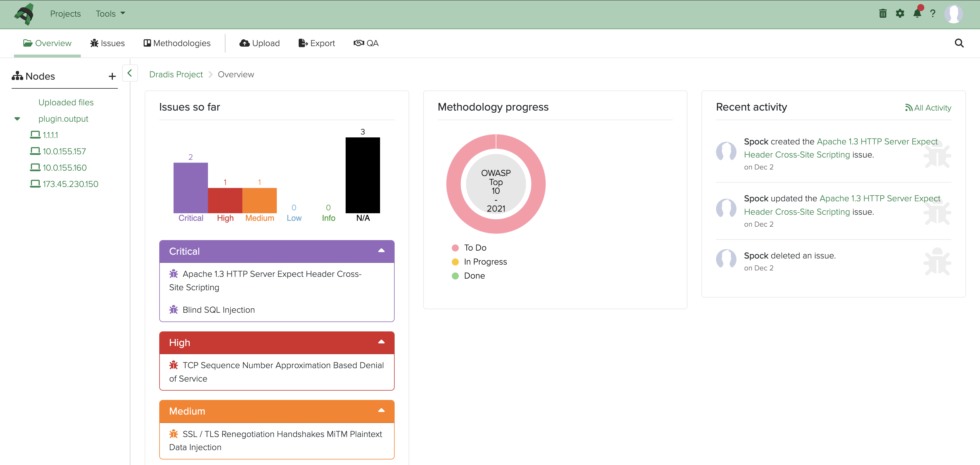This screenshot has width=980, height=465.
Task: Collapse the Critical issues panel
Action: [x=381, y=251]
